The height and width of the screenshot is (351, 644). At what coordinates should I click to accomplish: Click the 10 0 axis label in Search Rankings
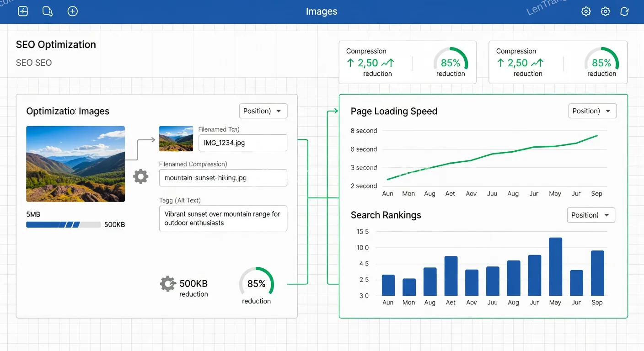363,248
